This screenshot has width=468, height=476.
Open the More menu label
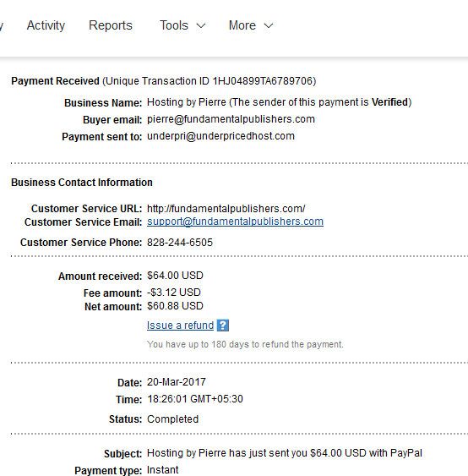pyautogui.click(x=242, y=25)
